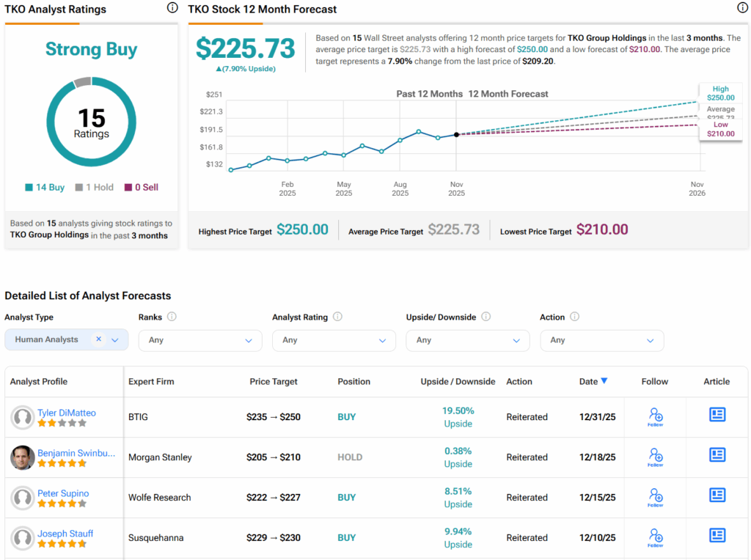The height and width of the screenshot is (560, 751).
Task: Remove the Human Analysts filter tag
Action: [99, 339]
